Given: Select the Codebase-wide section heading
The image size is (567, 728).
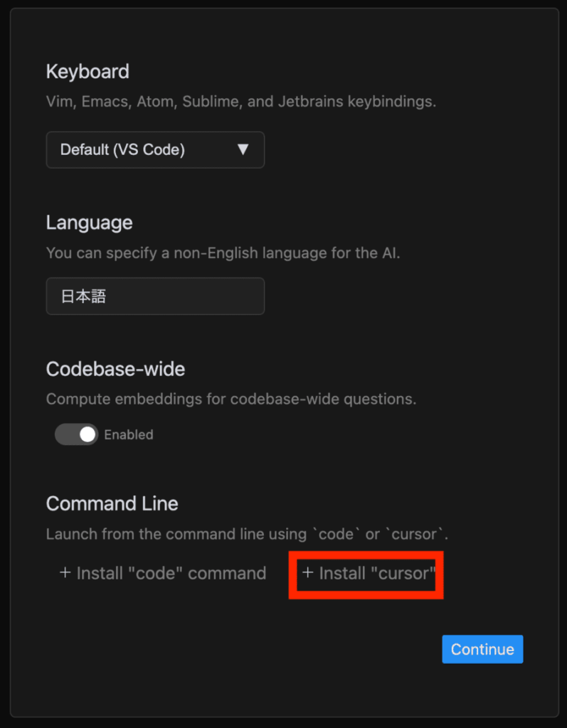Looking at the screenshot, I should coord(115,369).
